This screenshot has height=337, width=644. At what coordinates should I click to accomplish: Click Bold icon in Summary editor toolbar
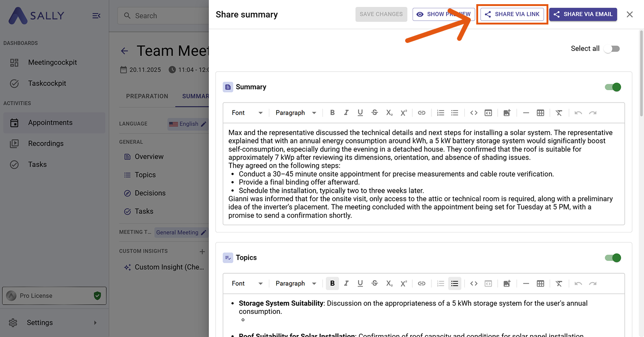[332, 113]
